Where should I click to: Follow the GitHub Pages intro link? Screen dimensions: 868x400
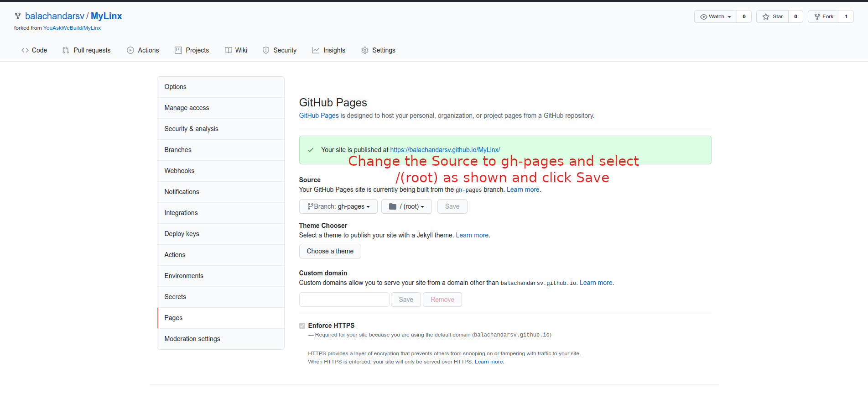pyautogui.click(x=319, y=116)
